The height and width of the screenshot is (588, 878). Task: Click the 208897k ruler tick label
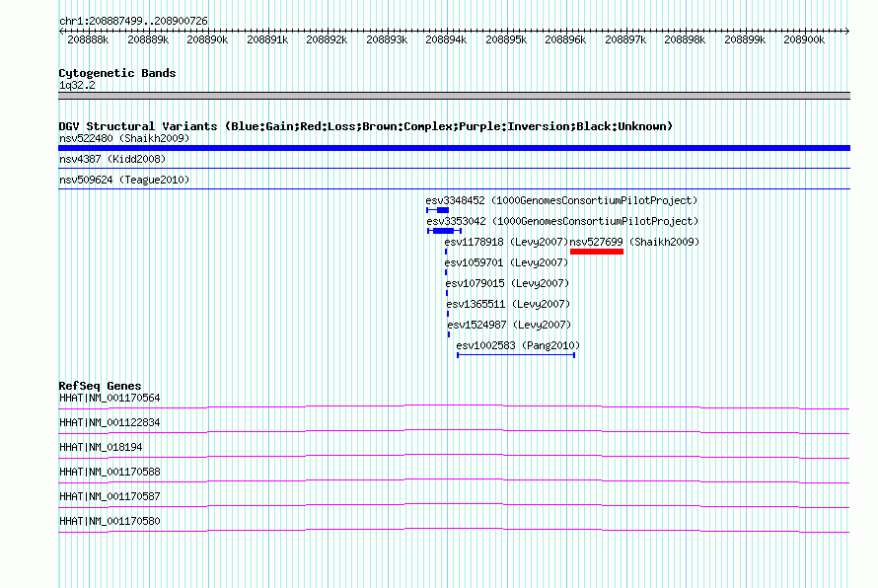(624, 39)
